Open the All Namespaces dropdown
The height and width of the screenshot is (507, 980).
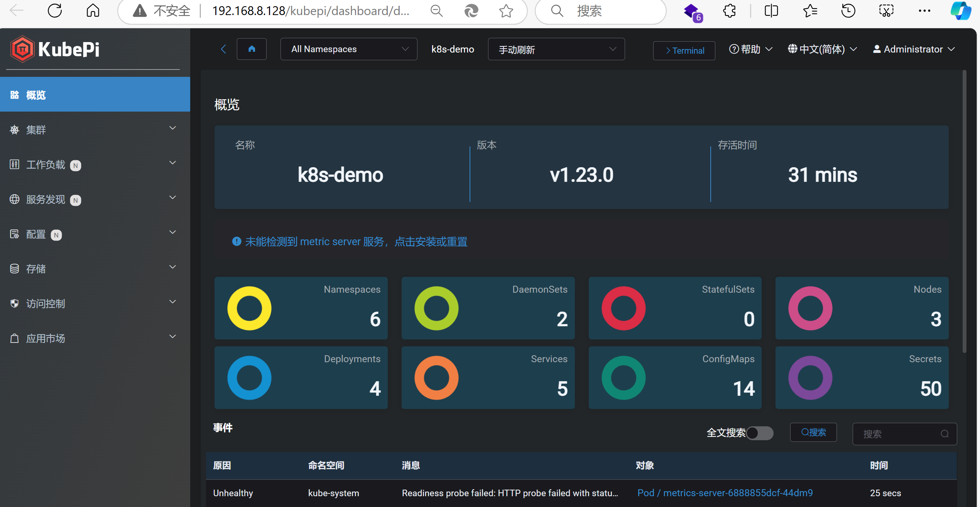[x=348, y=49]
